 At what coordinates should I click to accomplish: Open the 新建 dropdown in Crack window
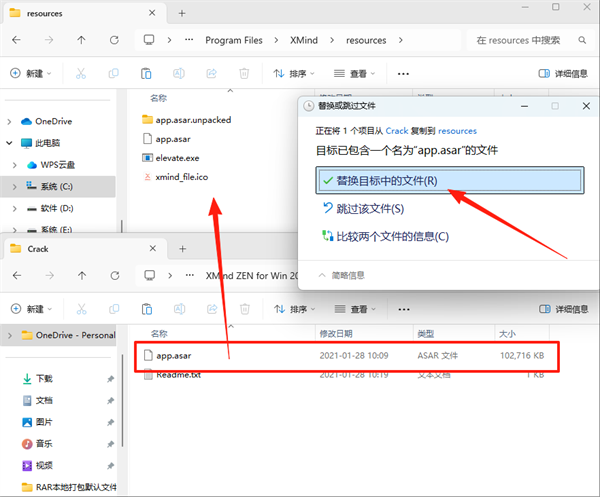click(x=31, y=309)
